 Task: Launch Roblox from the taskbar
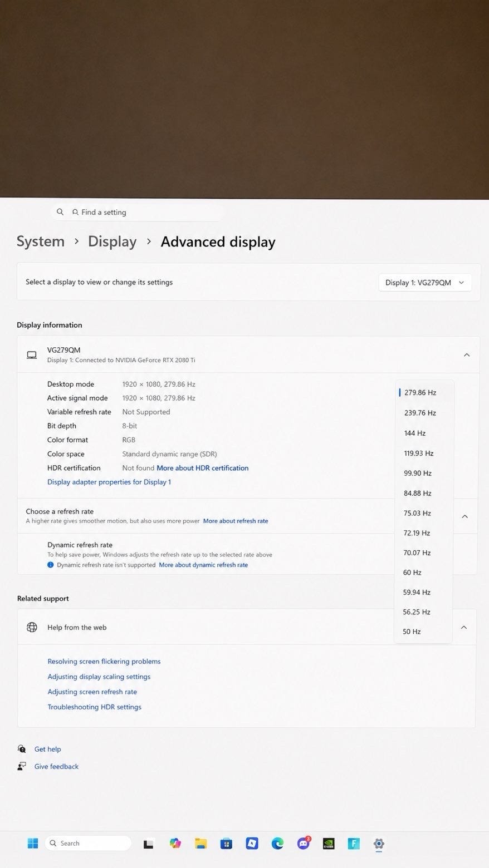[x=252, y=844]
